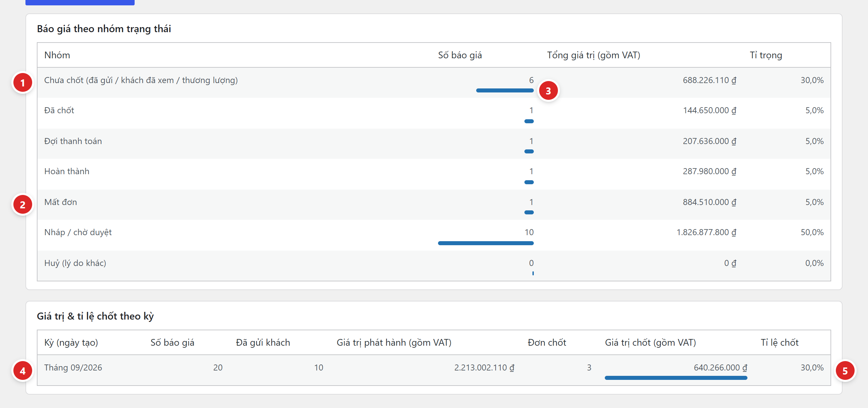Click the value 884.510.000 ₫
This screenshot has height=408, width=868.
[x=709, y=202]
